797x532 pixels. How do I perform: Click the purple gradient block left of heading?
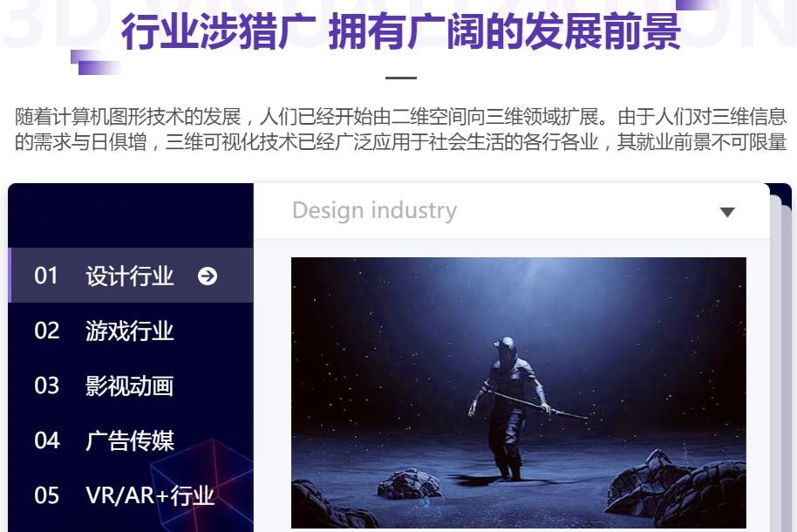[96, 63]
